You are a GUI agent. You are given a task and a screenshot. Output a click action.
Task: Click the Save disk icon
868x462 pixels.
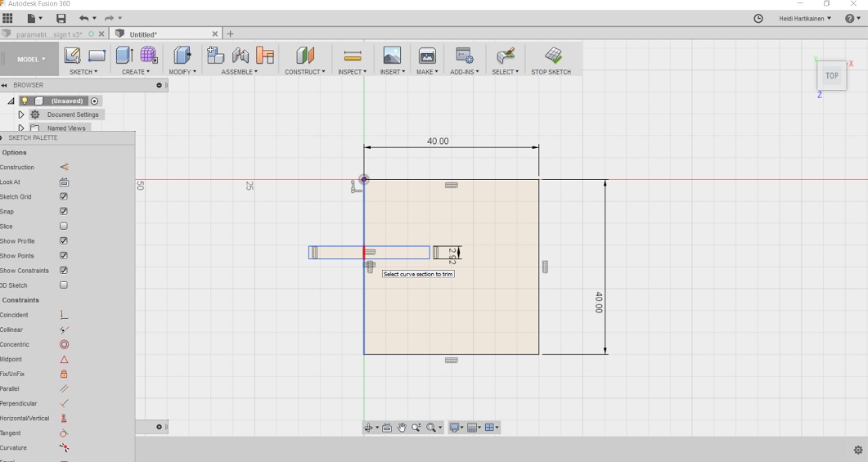(61, 18)
